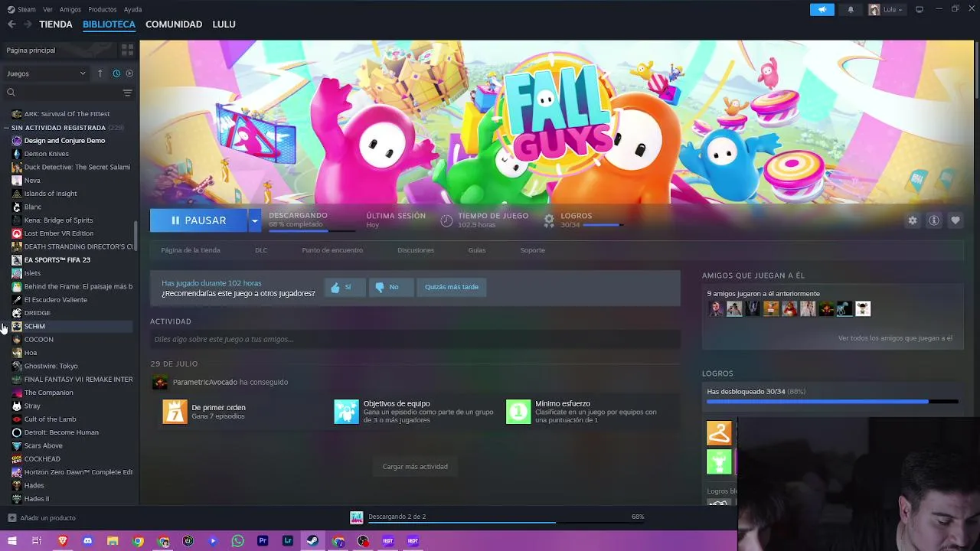
Task: Click De primer orden achievement icon
Action: click(x=175, y=412)
